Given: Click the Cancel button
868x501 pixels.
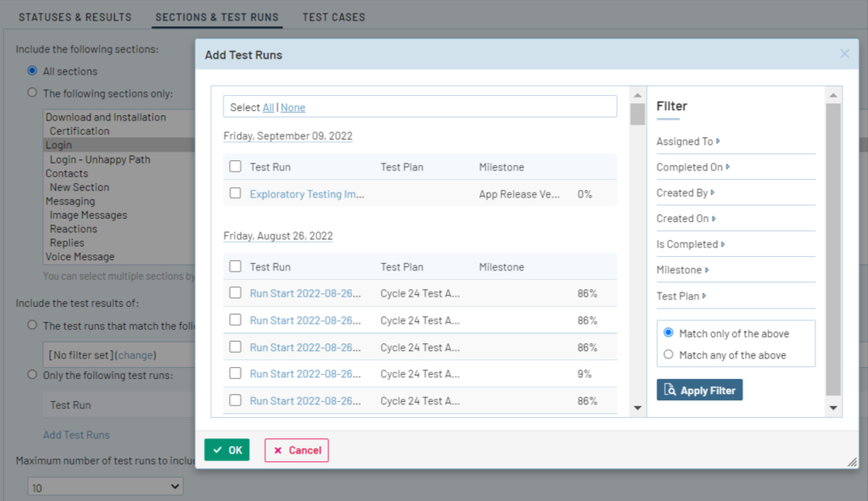Looking at the screenshot, I should pyautogui.click(x=297, y=450).
